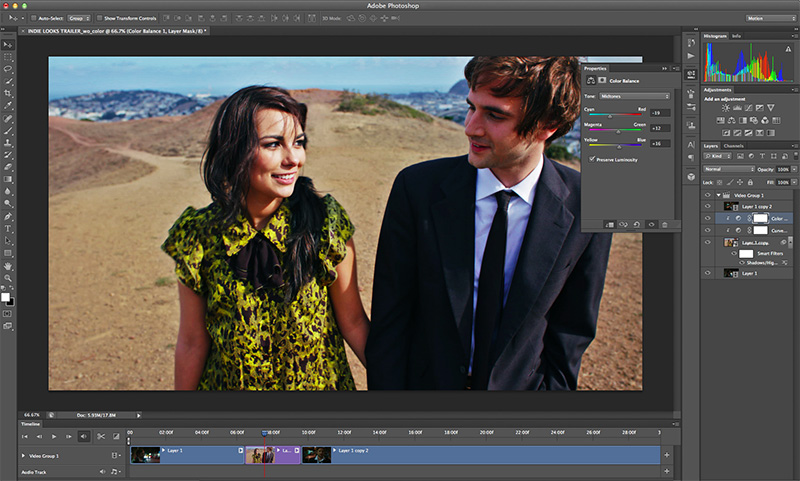This screenshot has height=481, width=800.
Task: Select the Crop tool
Action: click(x=8, y=93)
